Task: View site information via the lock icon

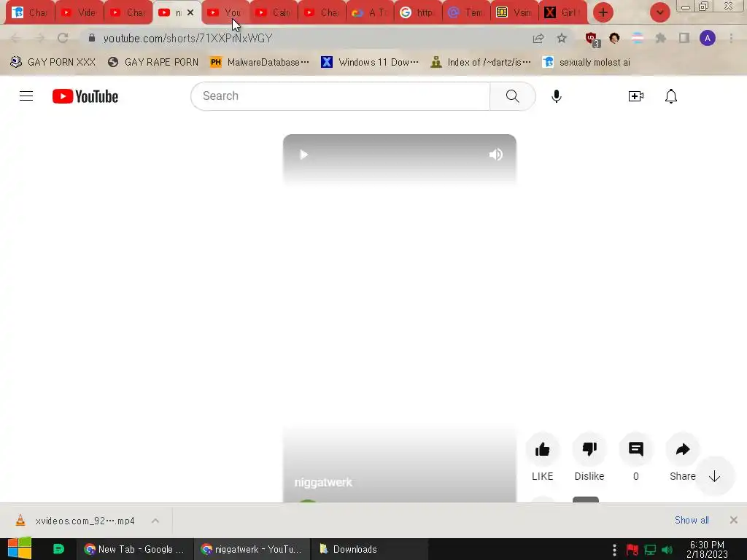Action: pyautogui.click(x=92, y=38)
